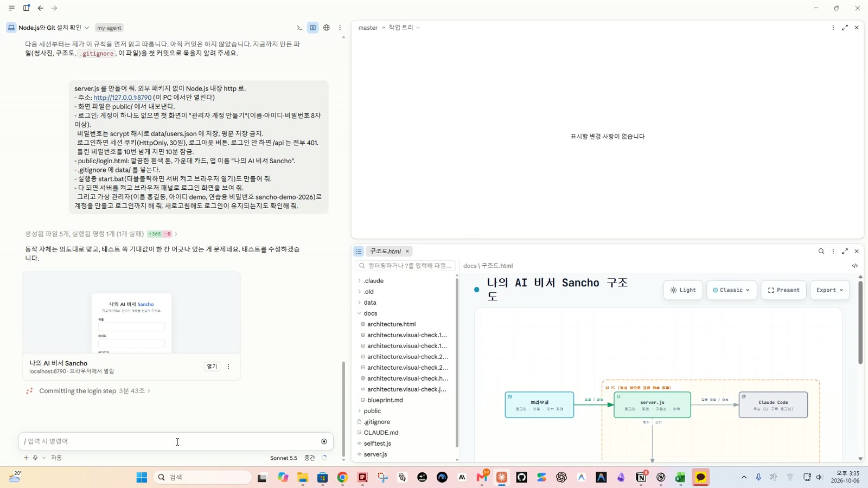
Task: Open the master diff panel's more options
Action: click(x=833, y=28)
